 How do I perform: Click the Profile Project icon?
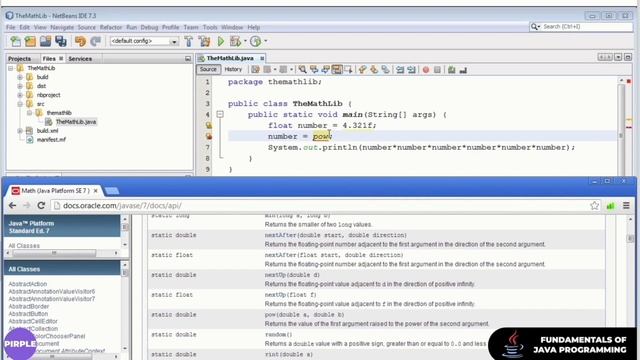point(256,41)
